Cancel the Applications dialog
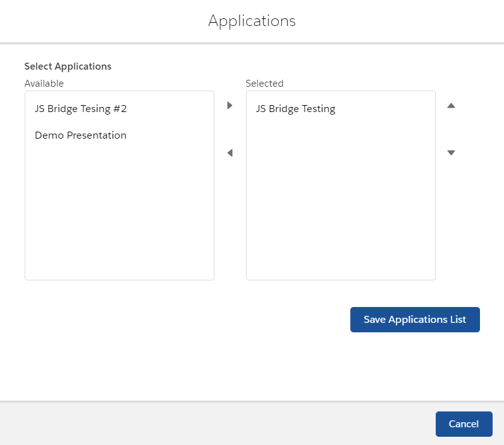 coord(464,423)
